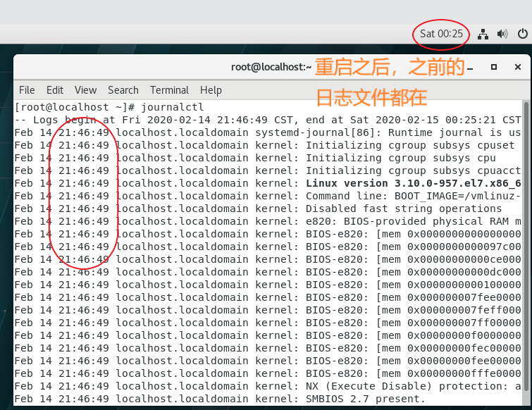
Task: Open the Help menu
Action: tap(211, 90)
